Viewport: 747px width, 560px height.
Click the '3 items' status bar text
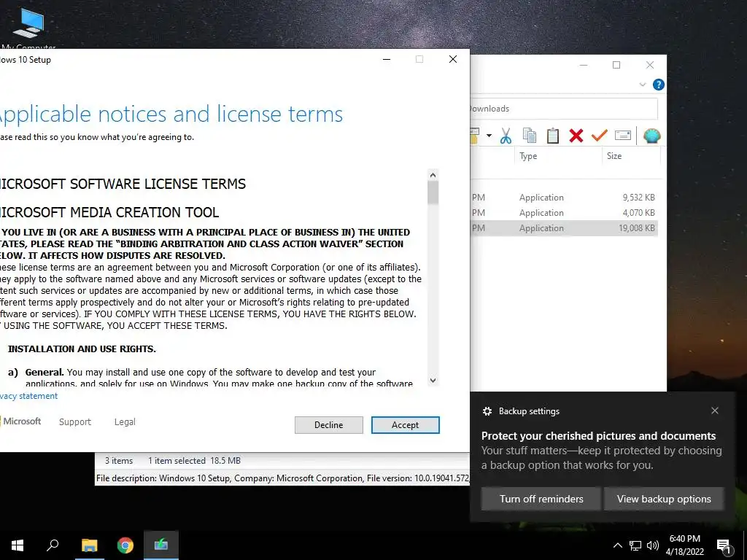click(119, 461)
